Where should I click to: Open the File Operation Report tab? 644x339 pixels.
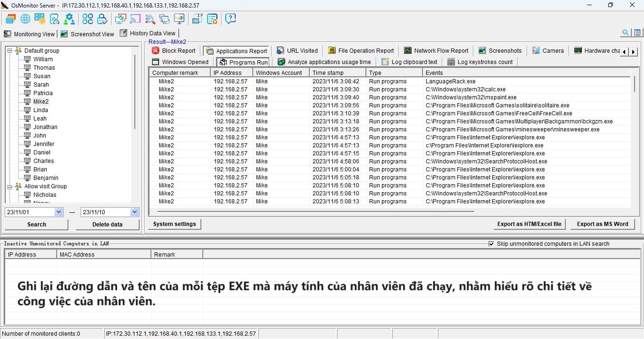(361, 51)
